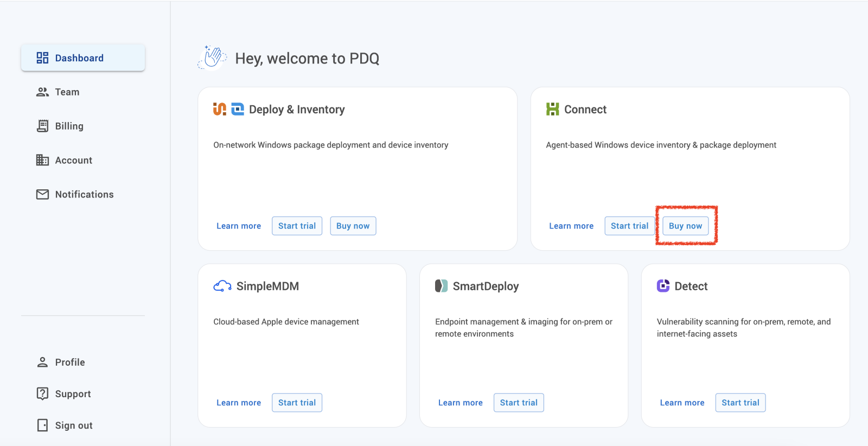The image size is (868, 446).
Task: Click the Dashboard grid icon in sidebar
Action: (x=42, y=58)
